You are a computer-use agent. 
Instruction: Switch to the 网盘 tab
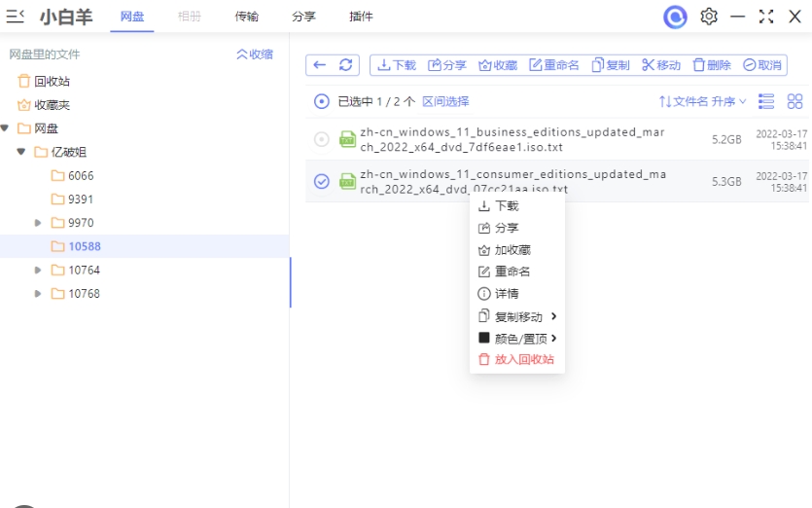(132, 17)
